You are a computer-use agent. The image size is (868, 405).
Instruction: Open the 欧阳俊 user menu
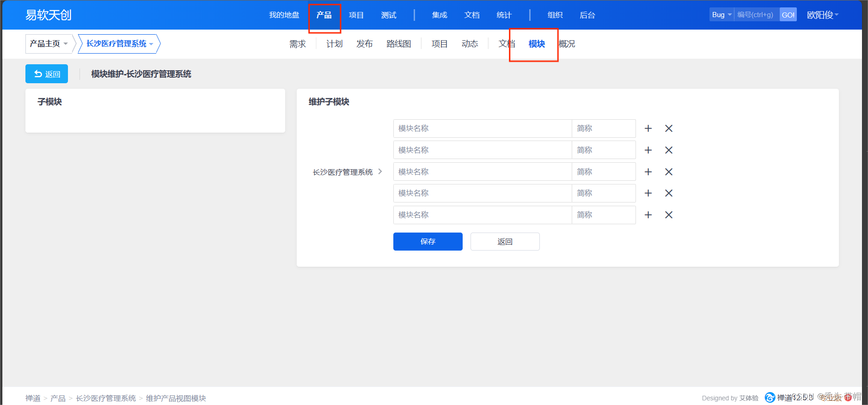coord(823,15)
